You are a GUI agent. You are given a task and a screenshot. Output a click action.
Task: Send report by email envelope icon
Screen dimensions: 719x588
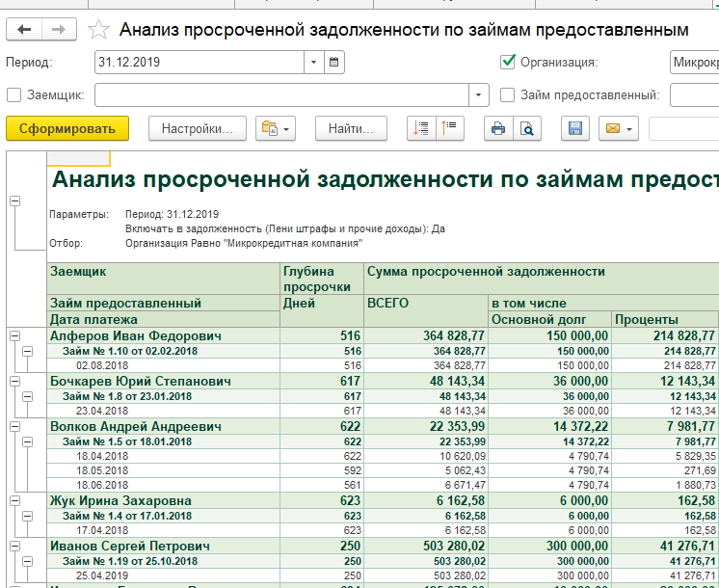[619, 128]
